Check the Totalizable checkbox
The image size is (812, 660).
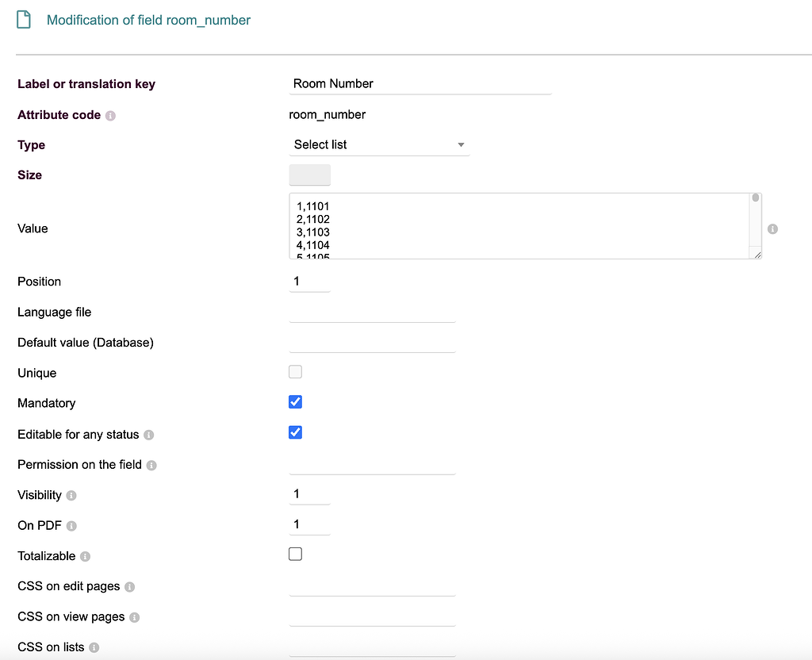click(295, 553)
